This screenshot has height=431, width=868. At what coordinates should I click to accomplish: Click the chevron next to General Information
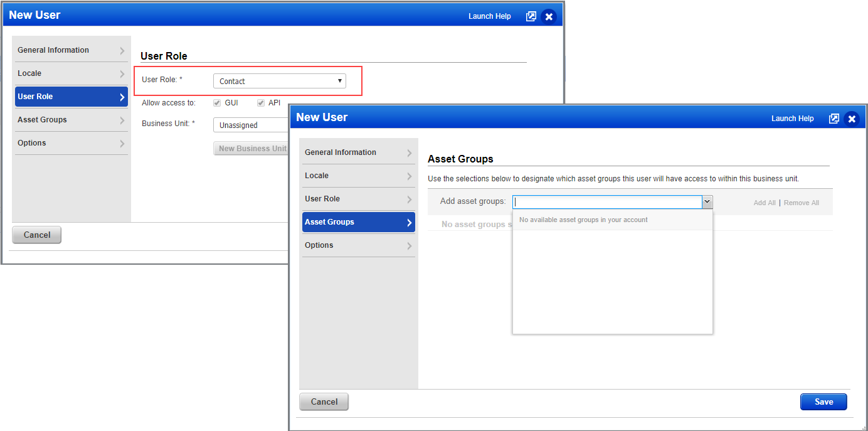[x=122, y=50]
